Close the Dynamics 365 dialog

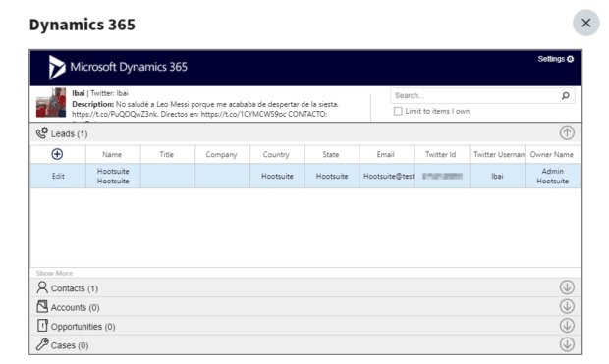click(585, 23)
